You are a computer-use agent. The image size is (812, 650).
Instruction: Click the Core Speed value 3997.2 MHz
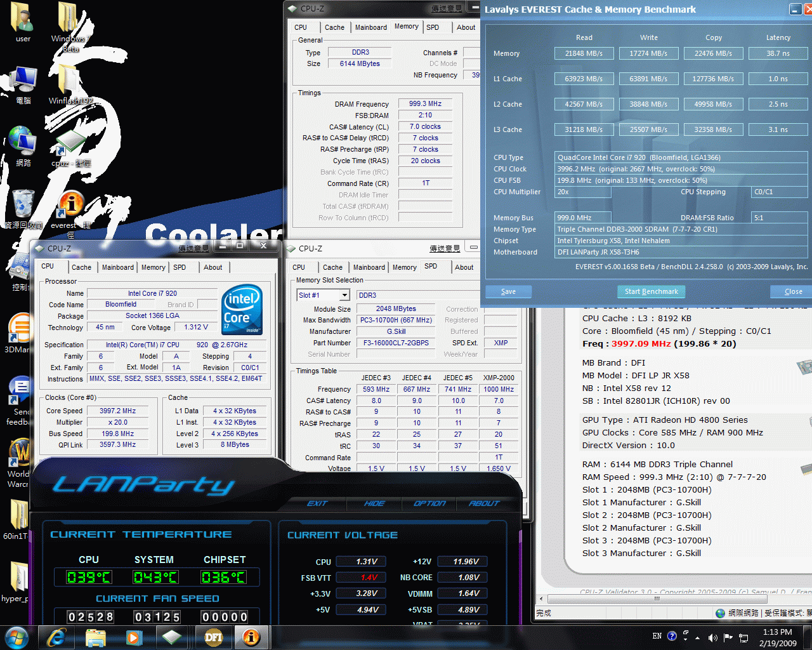pos(117,411)
